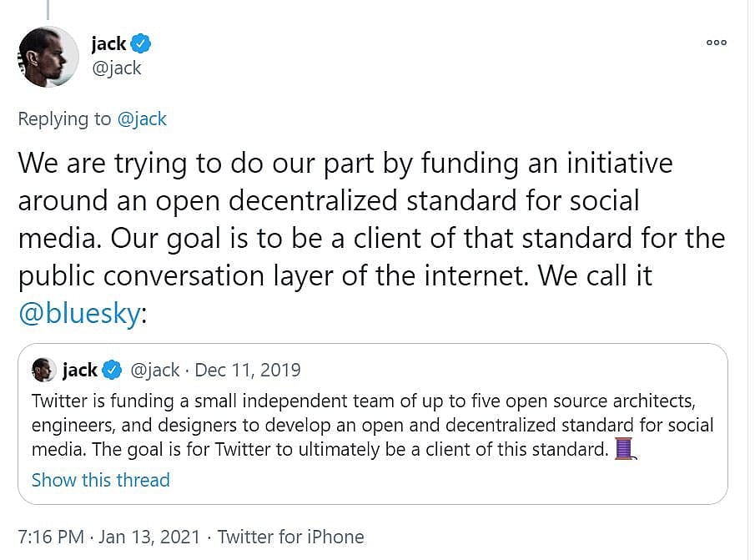Click the blue verified badge beside the top name

(141, 43)
